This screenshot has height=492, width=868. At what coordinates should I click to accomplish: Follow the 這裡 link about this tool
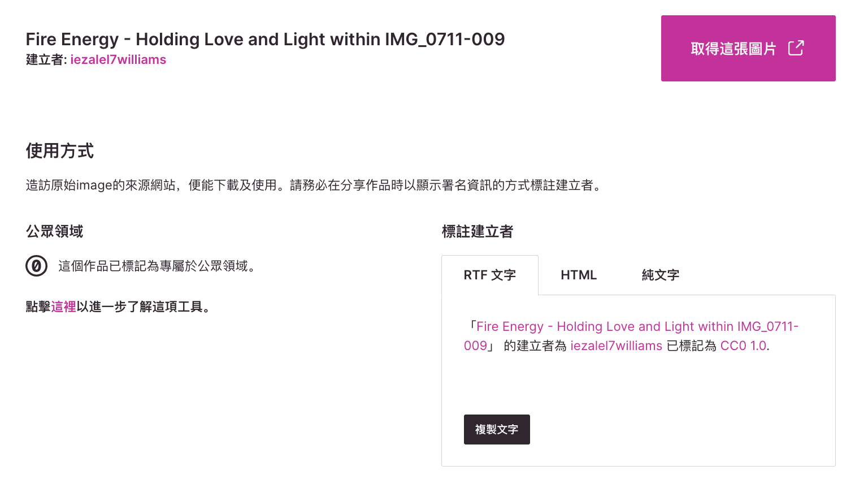point(63,307)
